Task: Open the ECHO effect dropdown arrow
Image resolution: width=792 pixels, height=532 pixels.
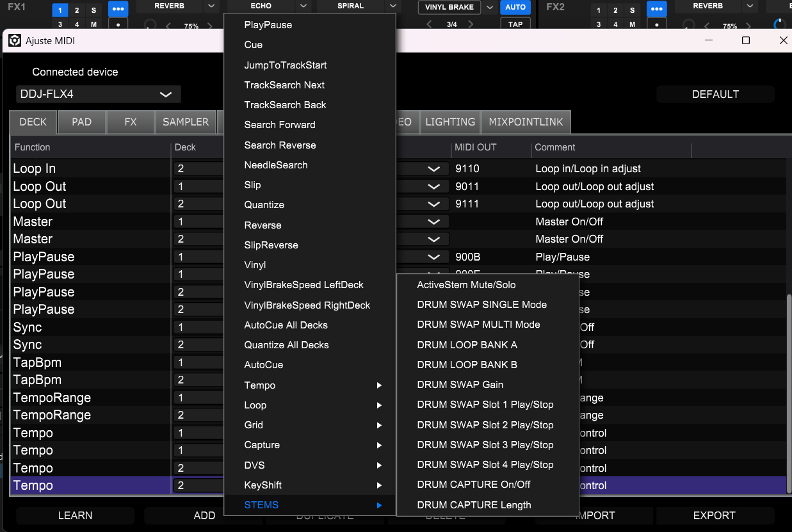Action: 302,6
